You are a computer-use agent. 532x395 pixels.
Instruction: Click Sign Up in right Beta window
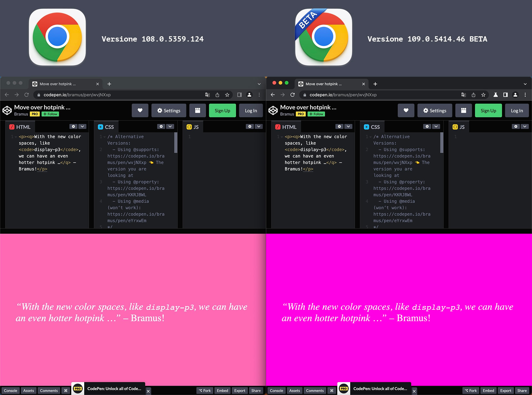(x=488, y=110)
